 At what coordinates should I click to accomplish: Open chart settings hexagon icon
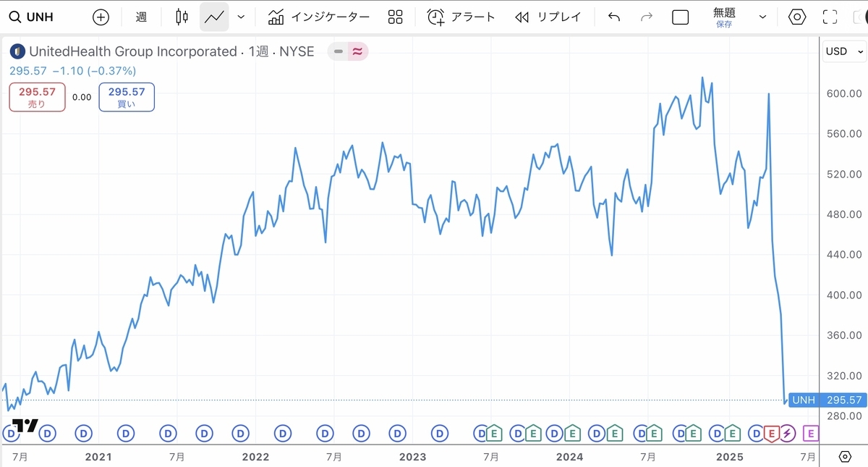coord(797,17)
